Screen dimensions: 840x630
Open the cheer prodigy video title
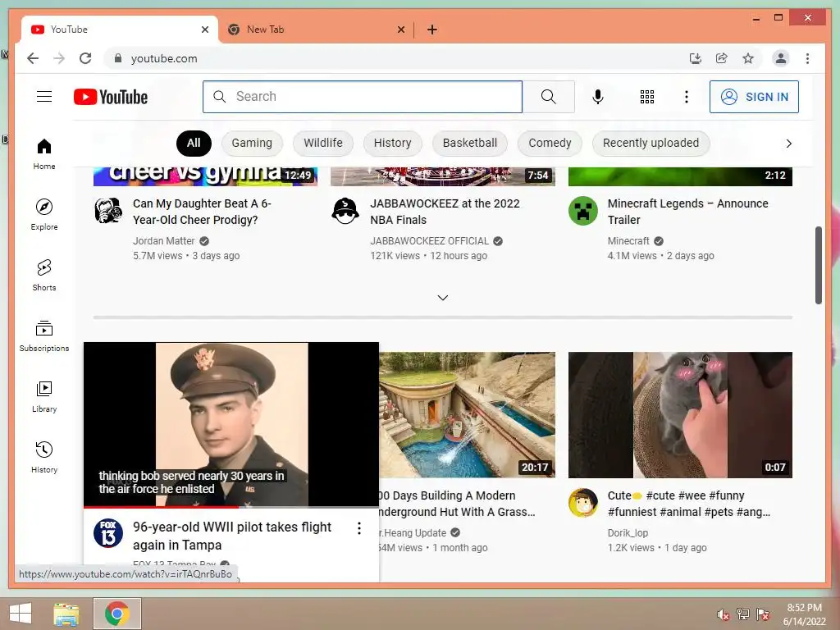pos(203,212)
